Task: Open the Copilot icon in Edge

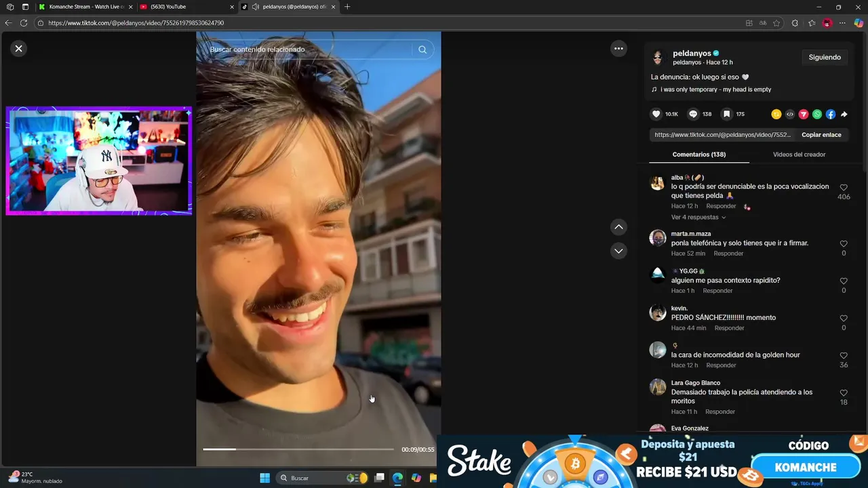Action: (859, 23)
